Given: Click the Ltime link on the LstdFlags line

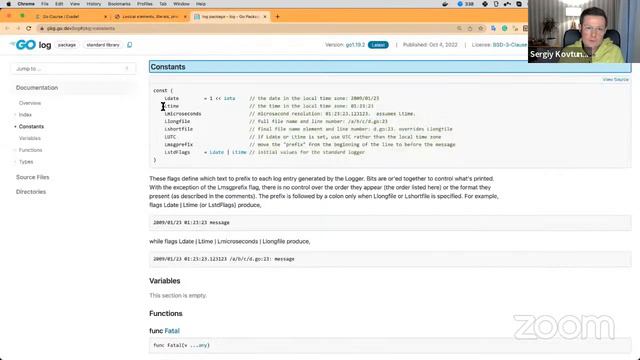Looking at the screenshot, I should [x=239, y=152].
